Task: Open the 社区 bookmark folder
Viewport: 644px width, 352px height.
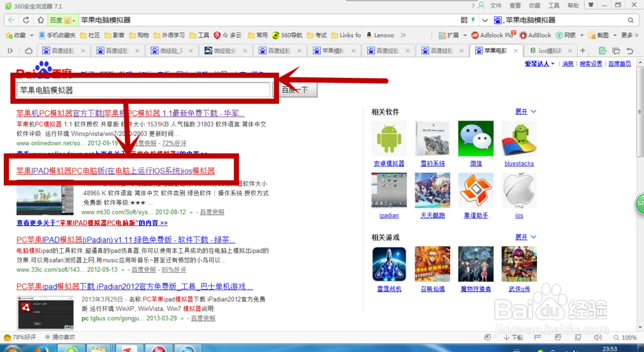Action: (x=90, y=35)
